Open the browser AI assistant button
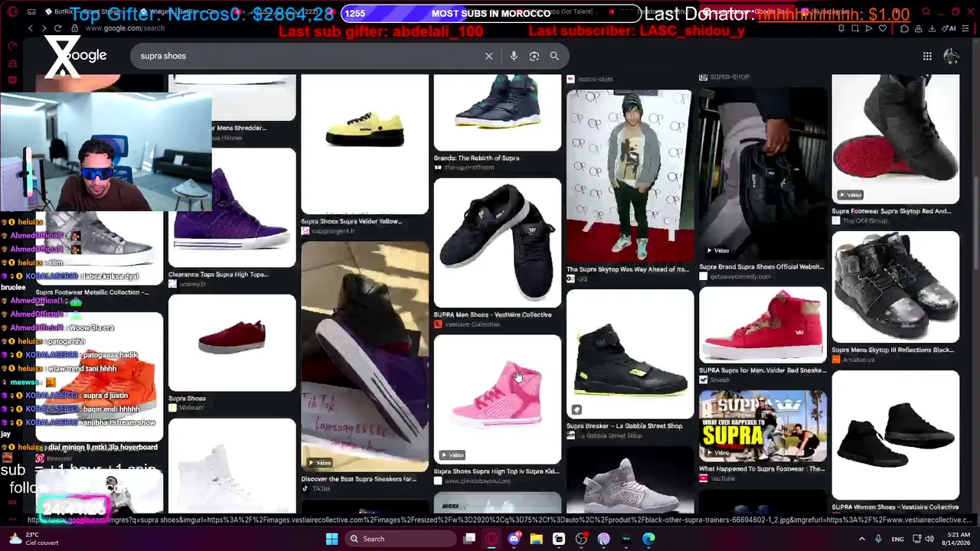980x551 pixels. 950,28
